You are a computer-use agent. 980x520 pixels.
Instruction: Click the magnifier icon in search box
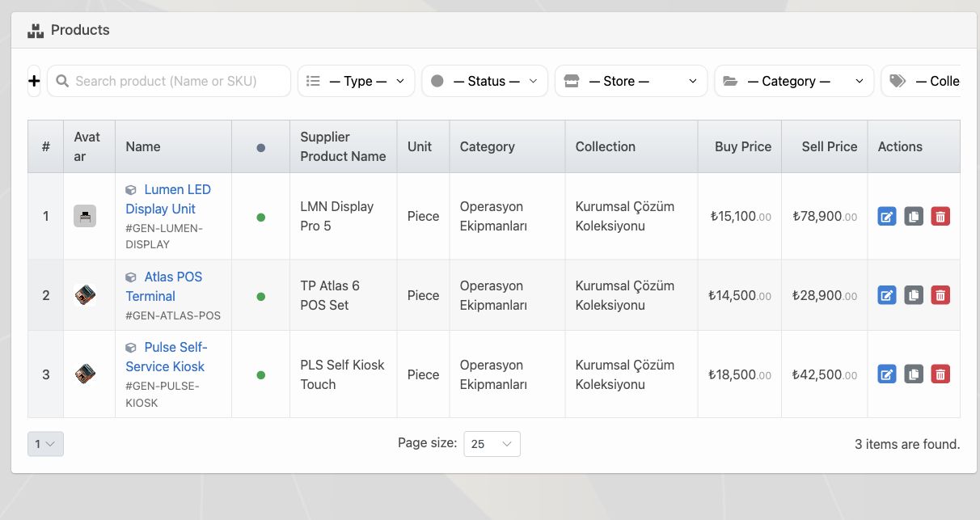point(62,81)
